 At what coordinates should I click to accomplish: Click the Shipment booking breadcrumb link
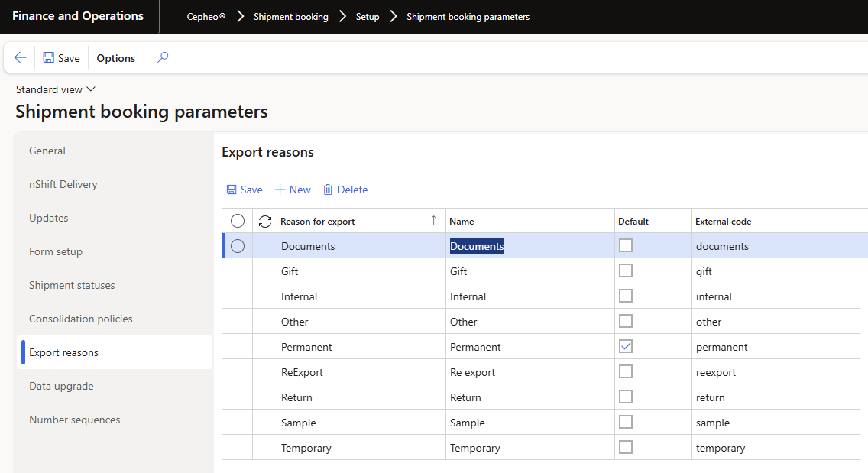point(291,17)
